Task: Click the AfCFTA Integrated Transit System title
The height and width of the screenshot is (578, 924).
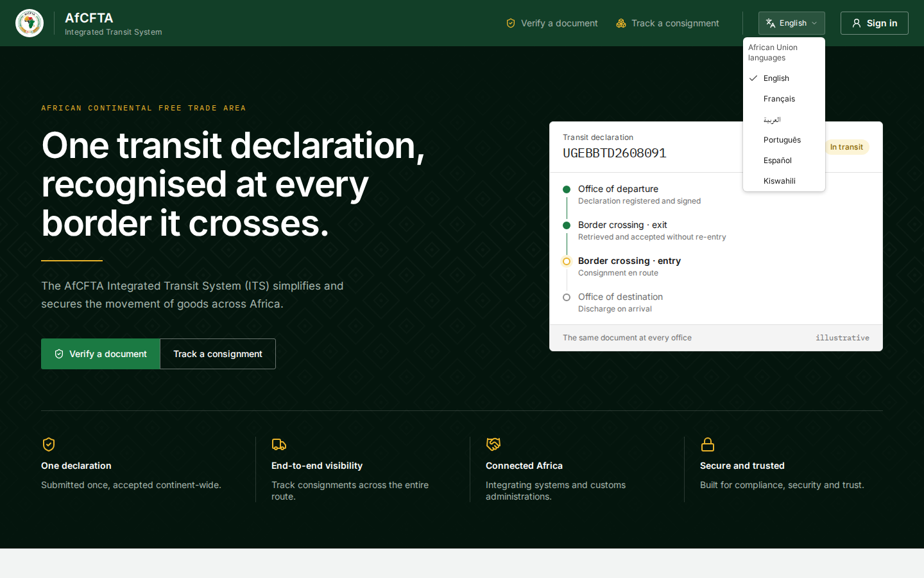Action: pos(113,23)
